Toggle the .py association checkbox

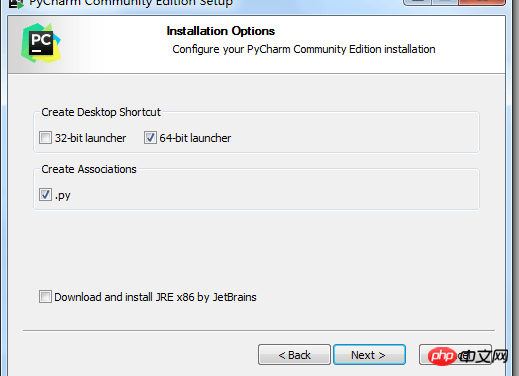click(45, 195)
